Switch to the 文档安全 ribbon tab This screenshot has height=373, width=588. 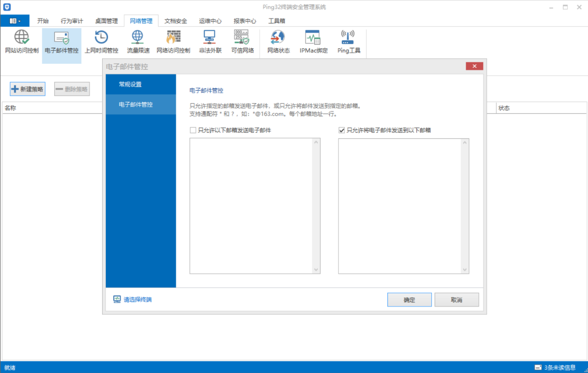point(176,21)
